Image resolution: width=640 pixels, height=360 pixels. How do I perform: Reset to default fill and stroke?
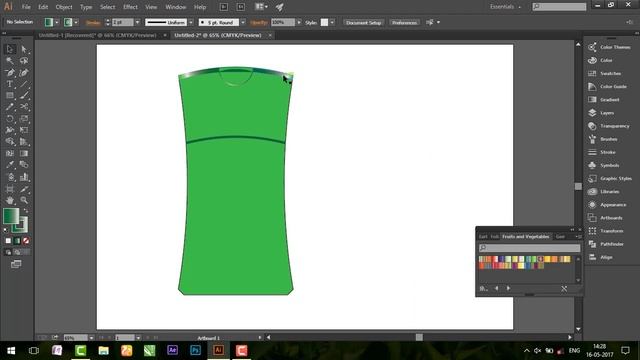coord(6,230)
